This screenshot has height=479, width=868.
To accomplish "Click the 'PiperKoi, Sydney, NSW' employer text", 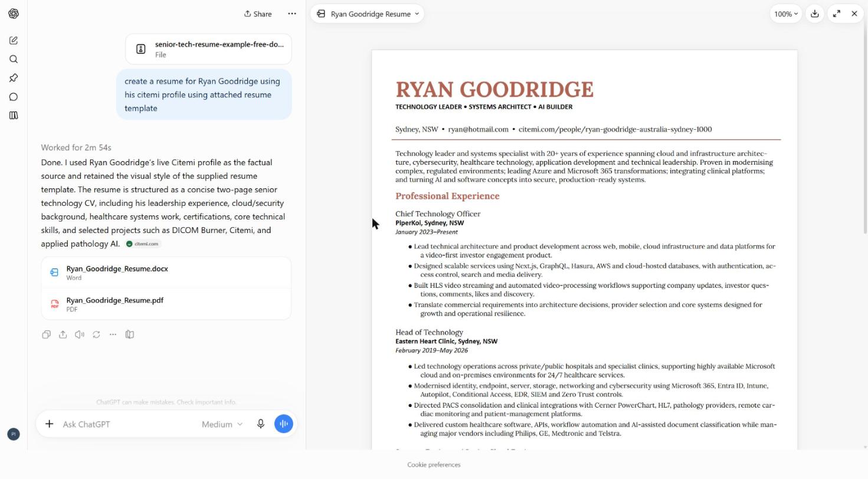I will (x=430, y=223).
